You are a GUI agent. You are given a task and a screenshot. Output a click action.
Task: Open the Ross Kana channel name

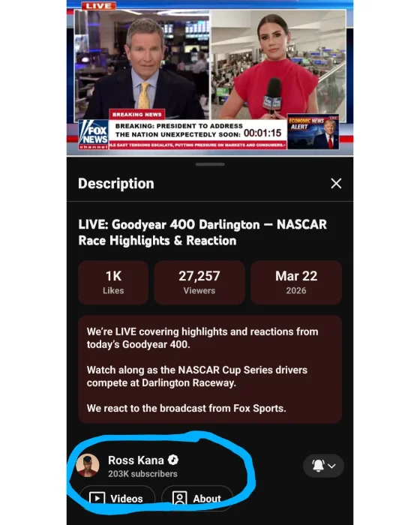coord(136,460)
